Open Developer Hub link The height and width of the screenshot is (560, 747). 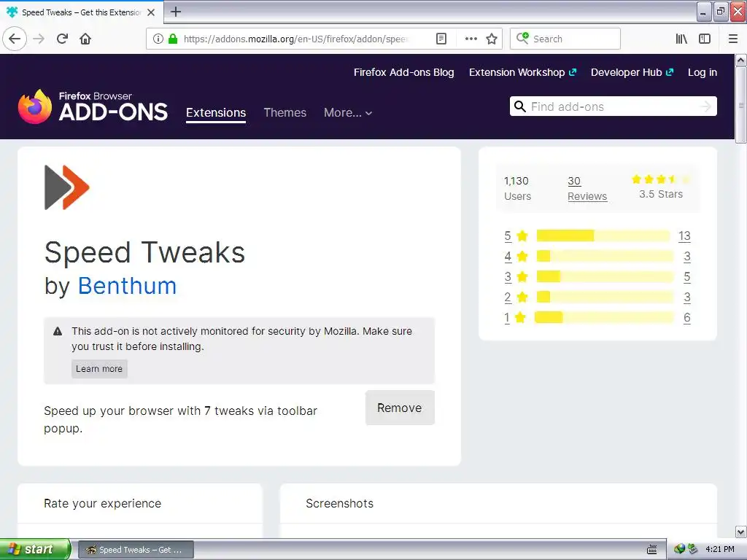(x=632, y=72)
